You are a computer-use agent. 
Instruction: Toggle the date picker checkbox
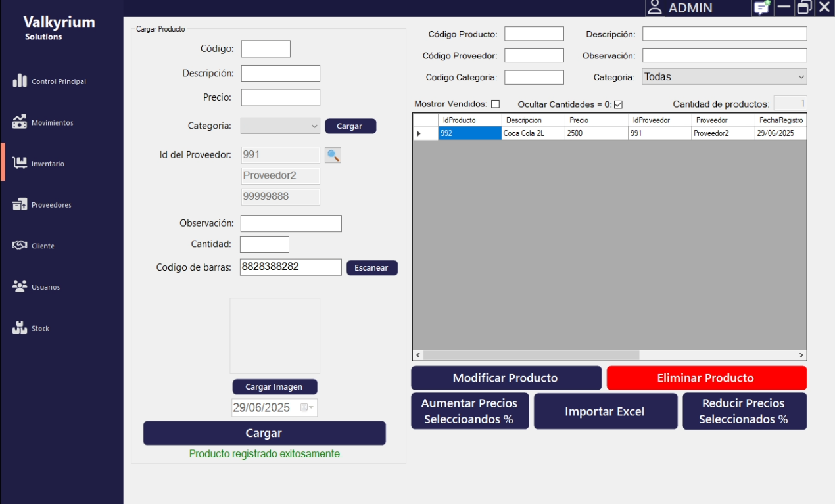pyautogui.click(x=304, y=407)
